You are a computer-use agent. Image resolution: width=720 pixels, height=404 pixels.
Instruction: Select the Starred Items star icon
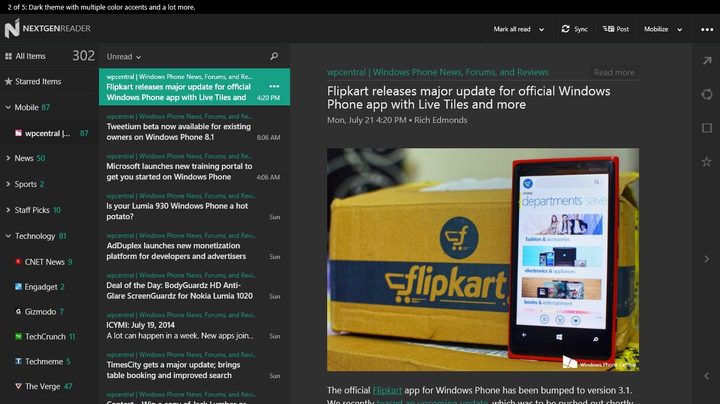coord(8,81)
